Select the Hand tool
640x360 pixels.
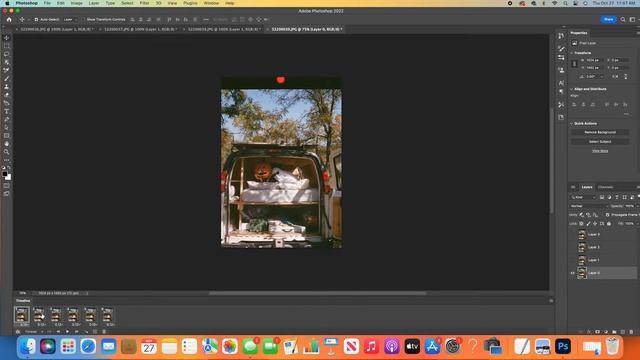7,144
